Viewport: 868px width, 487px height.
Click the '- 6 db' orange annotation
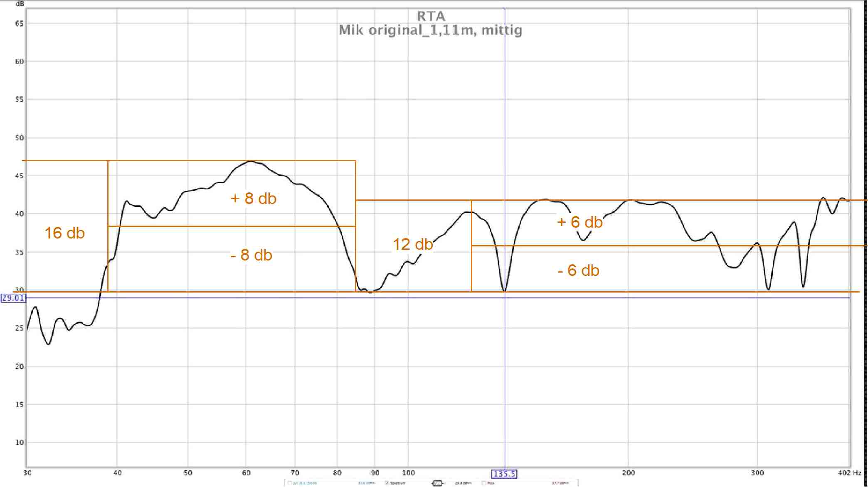(x=578, y=271)
